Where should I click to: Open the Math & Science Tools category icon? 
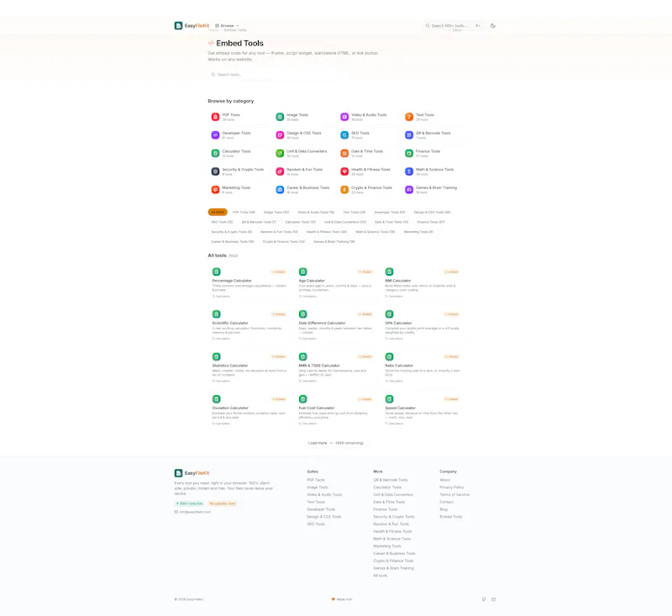point(409,171)
